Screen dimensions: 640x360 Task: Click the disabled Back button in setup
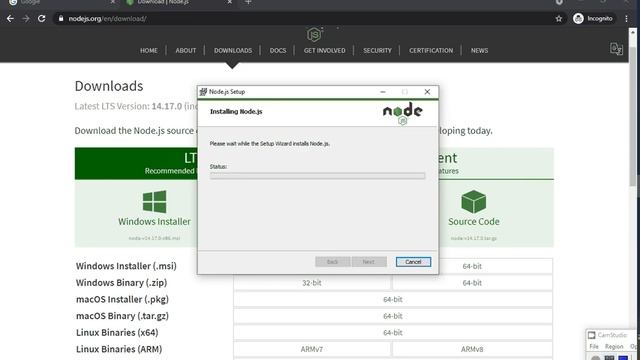pos(332,262)
